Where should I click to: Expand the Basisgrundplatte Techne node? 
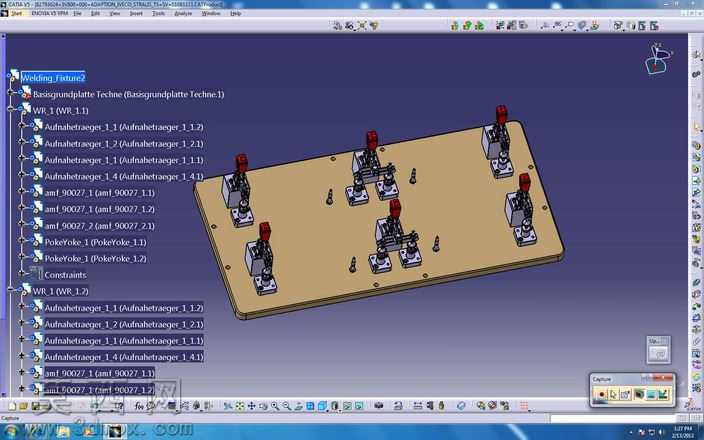[x=10, y=92]
